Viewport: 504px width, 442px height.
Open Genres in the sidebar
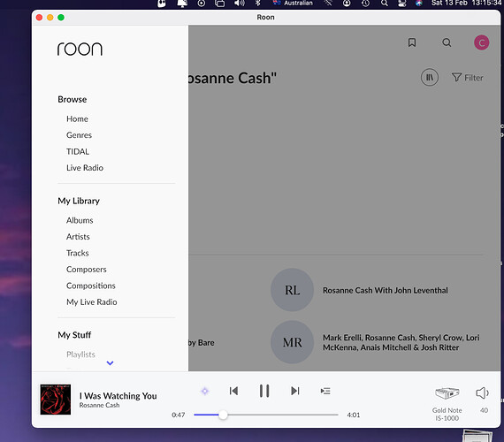click(x=79, y=135)
